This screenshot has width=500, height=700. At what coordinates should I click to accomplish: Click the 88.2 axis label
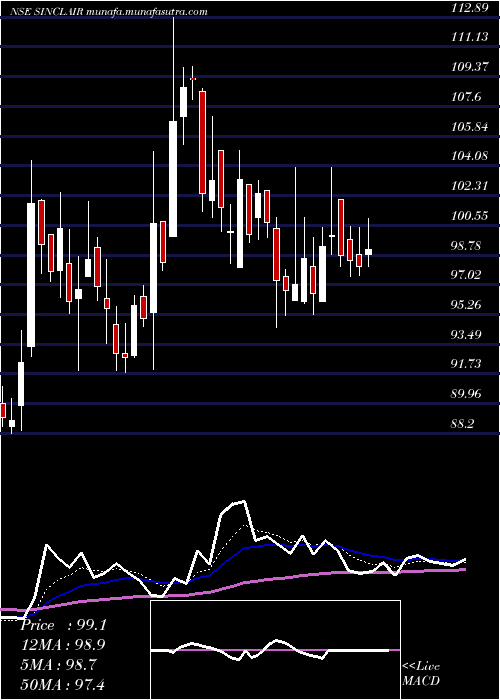click(x=462, y=424)
